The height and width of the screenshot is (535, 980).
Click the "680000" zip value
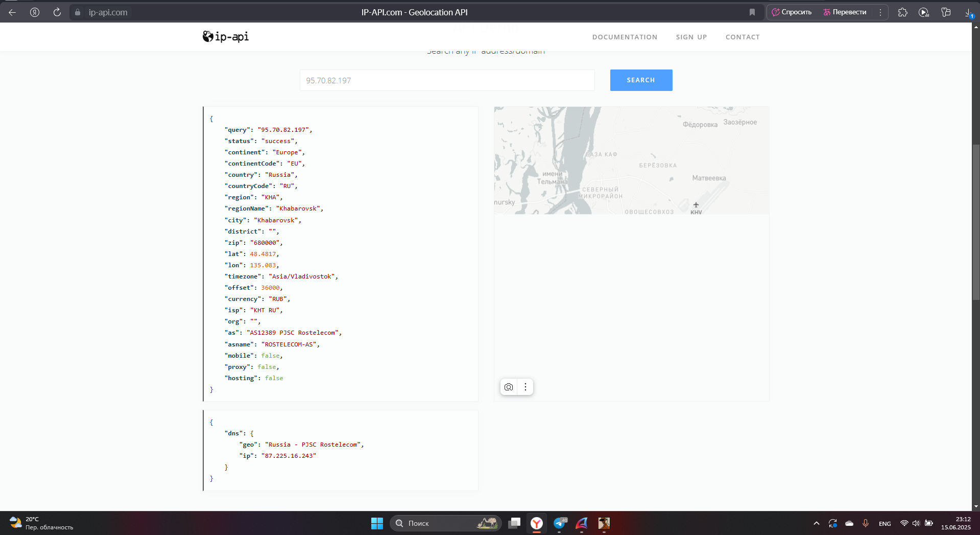click(x=265, y=243)
